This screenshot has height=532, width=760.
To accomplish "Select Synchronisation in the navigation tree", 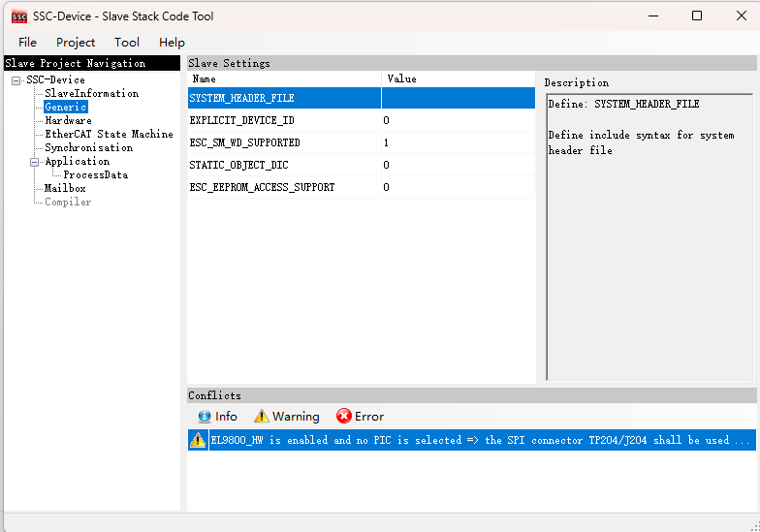I will (x=89, y=147).
